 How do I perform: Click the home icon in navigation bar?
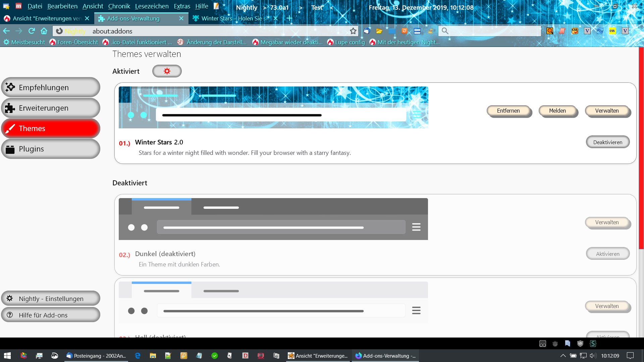(44, 31)
